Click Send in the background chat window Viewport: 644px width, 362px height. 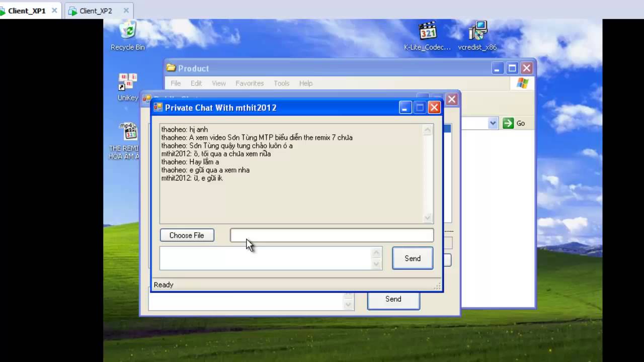pyautogui.click(x=393, y=299)
